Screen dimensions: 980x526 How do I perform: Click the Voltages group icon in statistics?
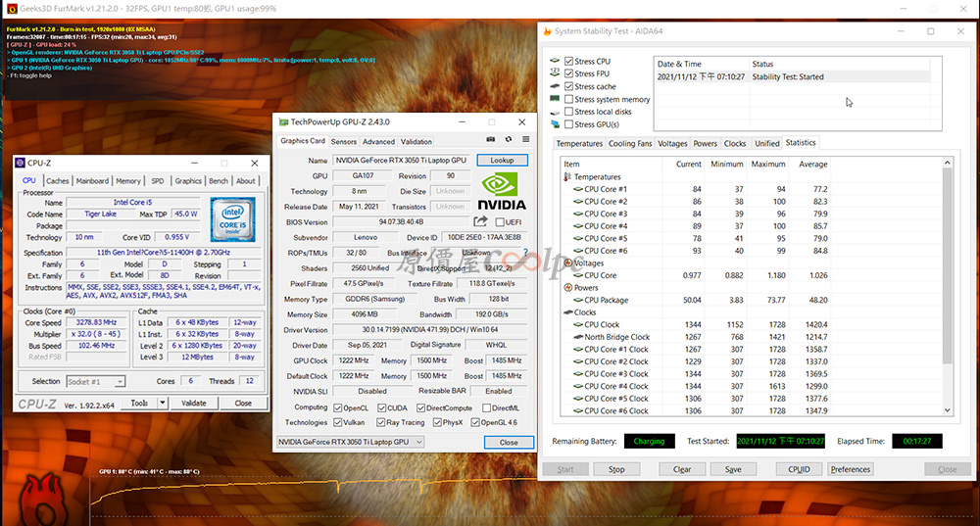tap(567, 263)
